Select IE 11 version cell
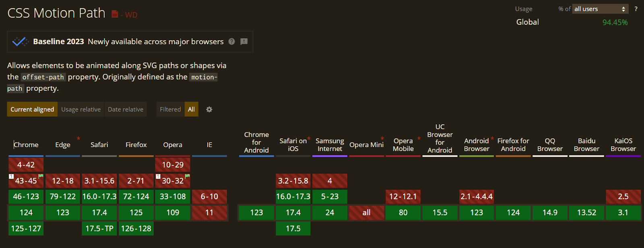Image resolution: width=644 pixels, height=248 pixels. pos(209,213)
